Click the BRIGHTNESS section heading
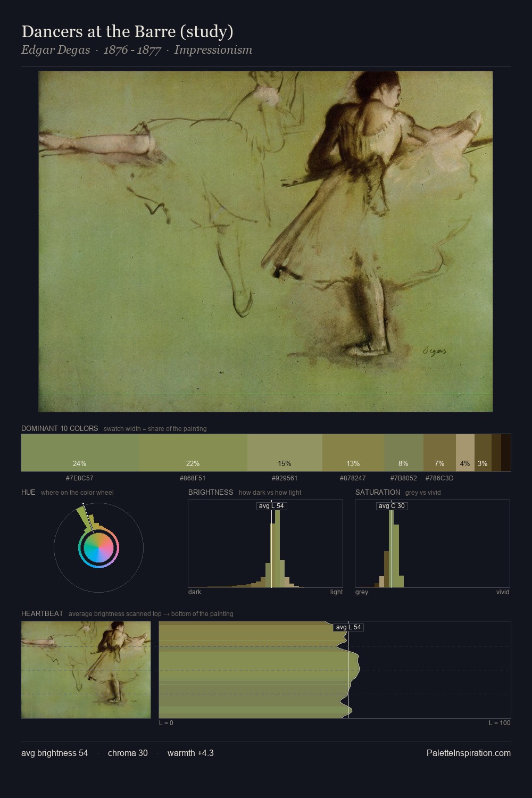Viewport: 532px width, 798px height. (211, 492)
